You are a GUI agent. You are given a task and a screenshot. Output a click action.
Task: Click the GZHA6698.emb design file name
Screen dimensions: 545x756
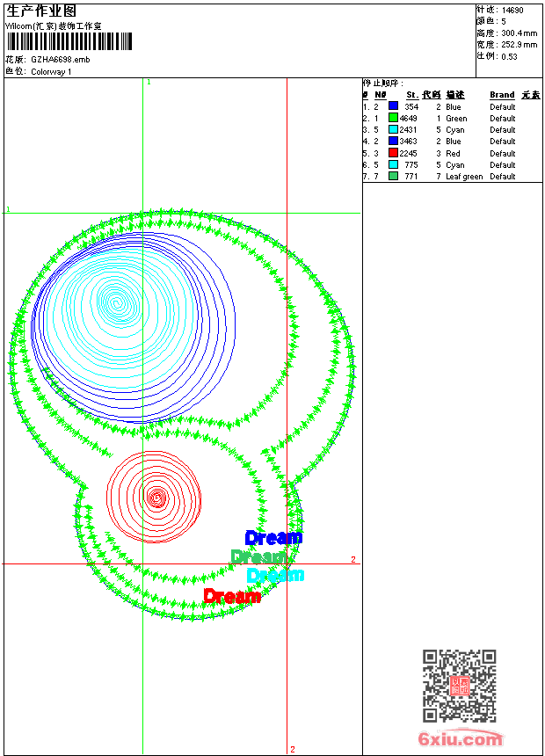coord(60,60)
